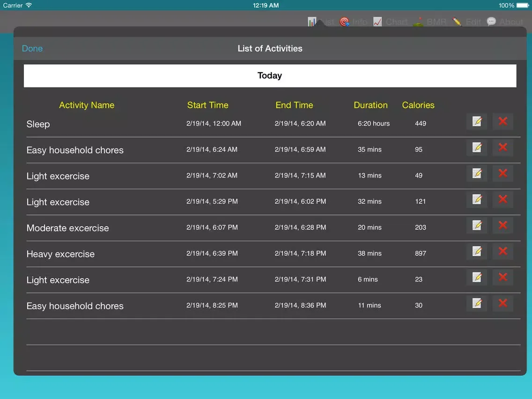Open the Chart tab in the toolbar
The height and width of the screenshot is (399, 532).
pyautogui.click(x=390, y=22)
